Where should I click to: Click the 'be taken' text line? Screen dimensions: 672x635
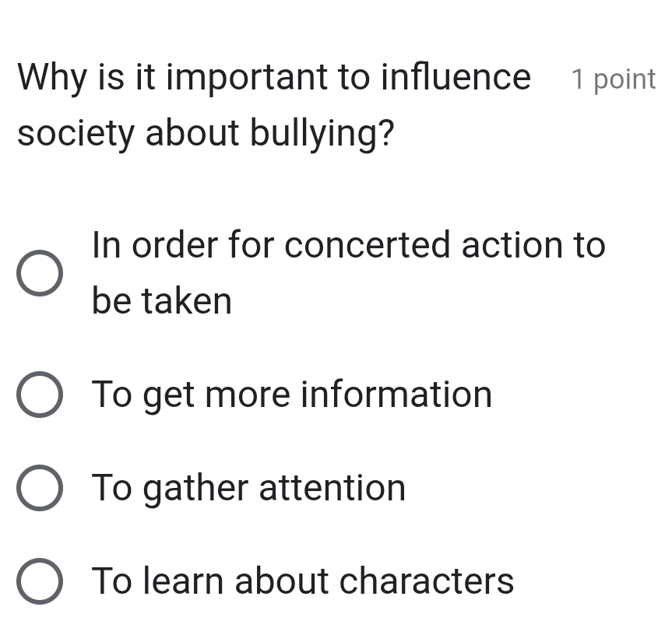162,301
